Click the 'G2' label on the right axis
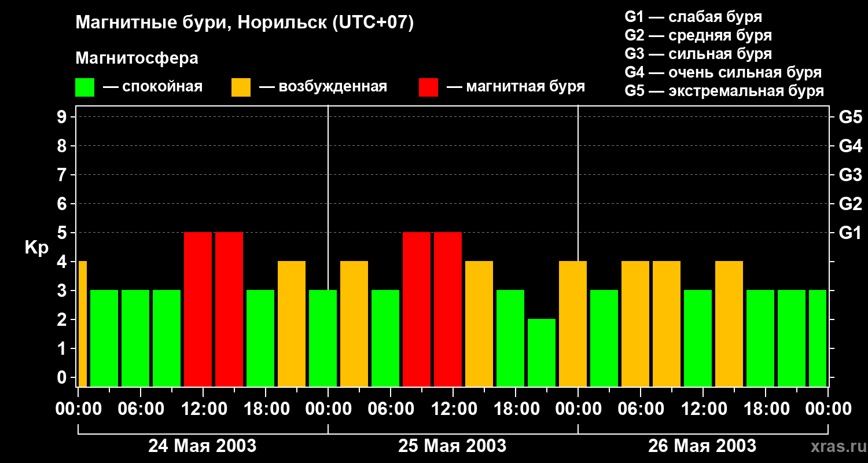Screen dimensions: 868x463 coord(850,204)
